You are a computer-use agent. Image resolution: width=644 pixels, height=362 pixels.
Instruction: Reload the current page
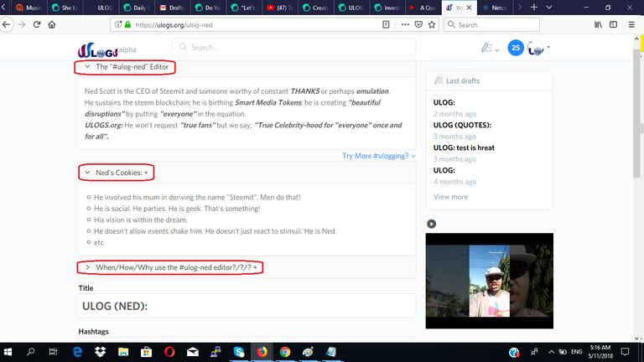click(x=37, y=24)
